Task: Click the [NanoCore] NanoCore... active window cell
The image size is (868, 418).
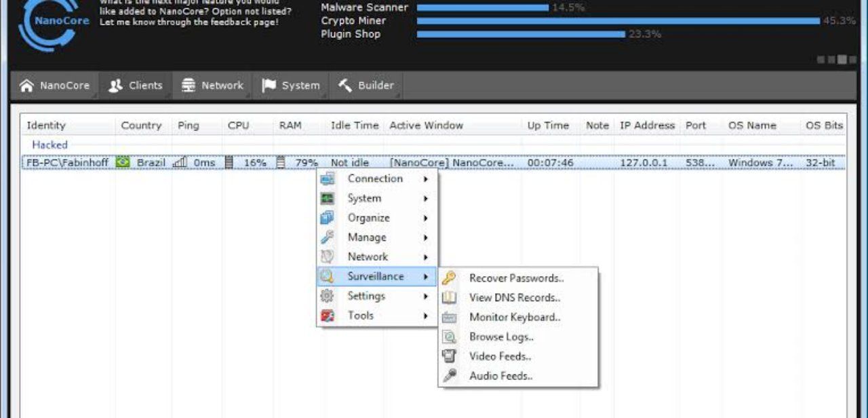Action: 452,163
